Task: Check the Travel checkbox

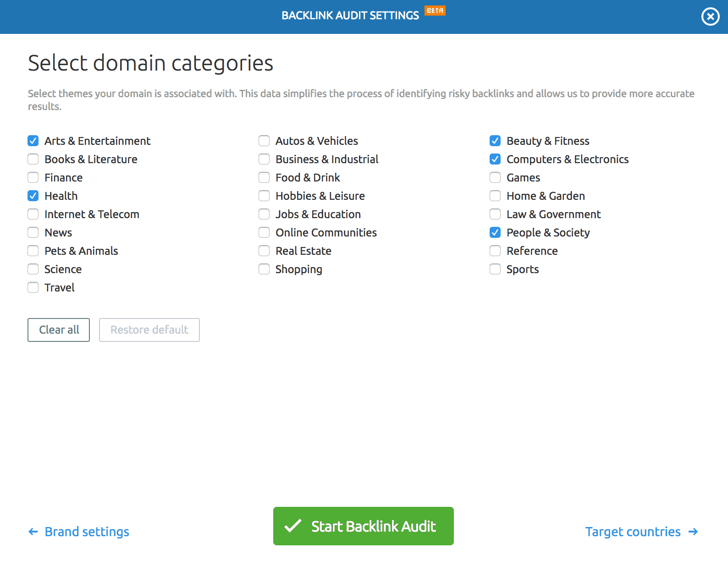Action: point(33,287)
